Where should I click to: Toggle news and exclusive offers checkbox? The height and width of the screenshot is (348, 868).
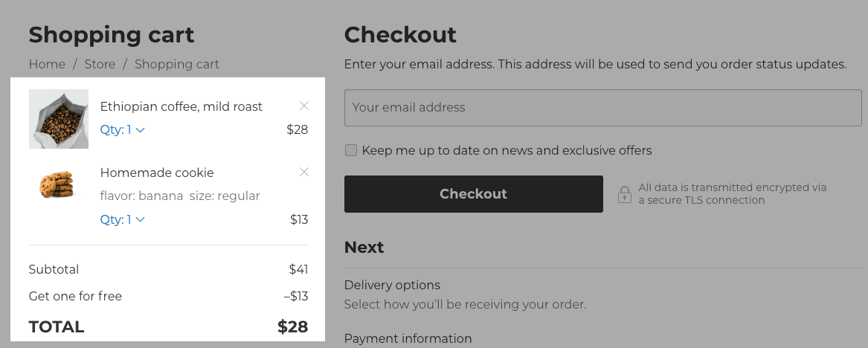coord(351,151)
